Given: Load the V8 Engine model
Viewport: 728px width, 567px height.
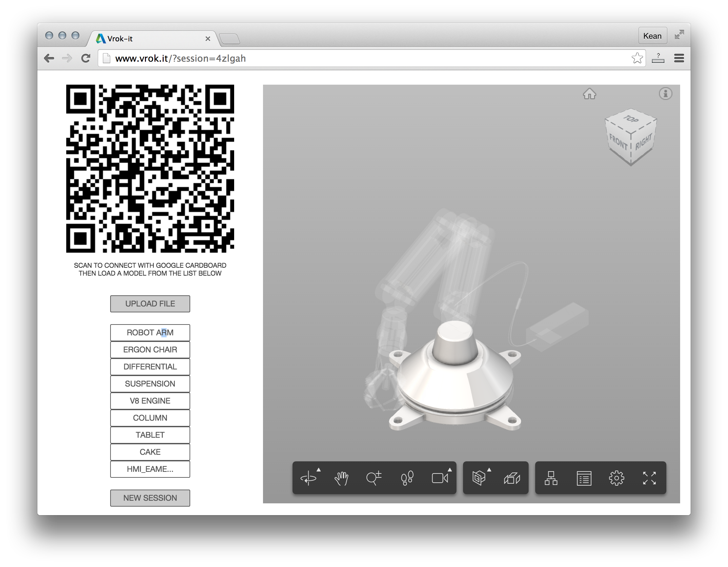Looking at the screenshot, I should [150, 401].
